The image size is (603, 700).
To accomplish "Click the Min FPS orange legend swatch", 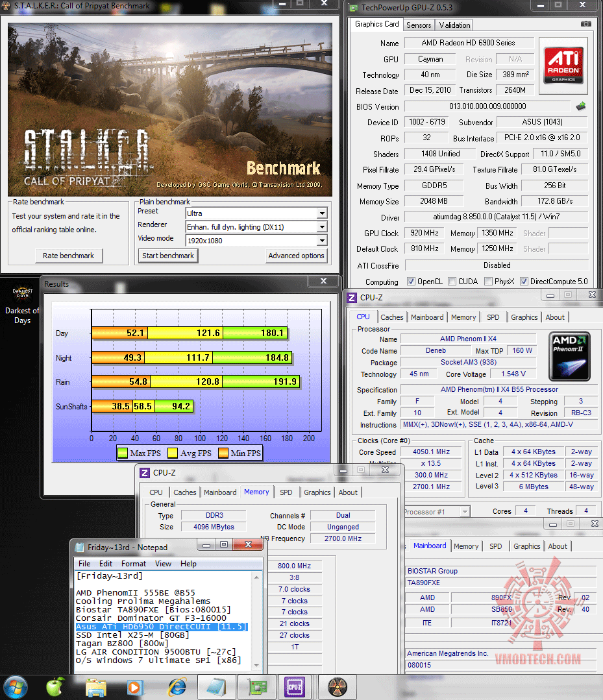I will (223, 453).
